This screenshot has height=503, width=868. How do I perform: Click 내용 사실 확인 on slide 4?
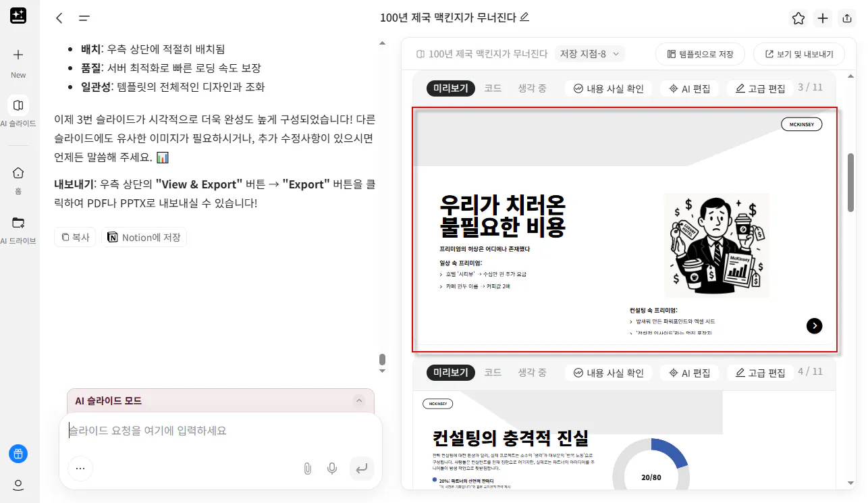tap(609, 372)
